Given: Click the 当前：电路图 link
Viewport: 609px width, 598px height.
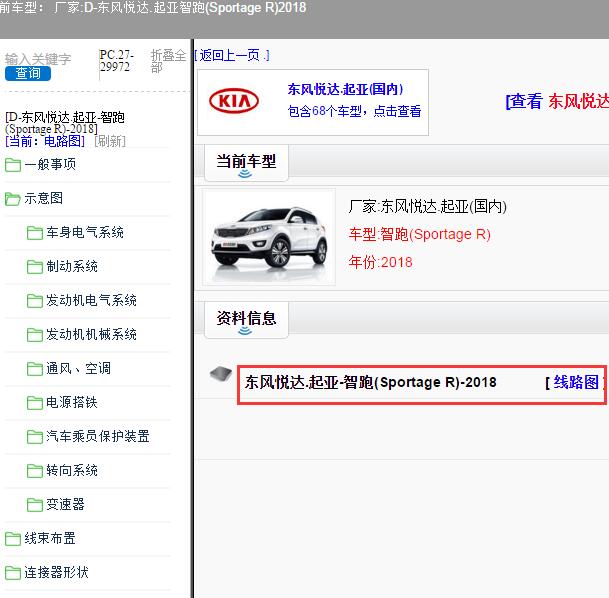Looking at the screenshot, I should (45, 141).
